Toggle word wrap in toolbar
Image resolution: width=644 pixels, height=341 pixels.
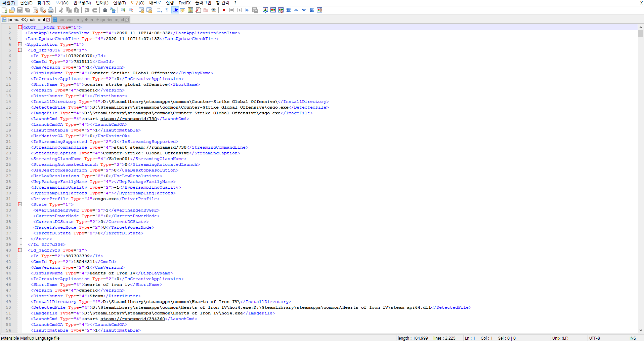pos(160,10)
